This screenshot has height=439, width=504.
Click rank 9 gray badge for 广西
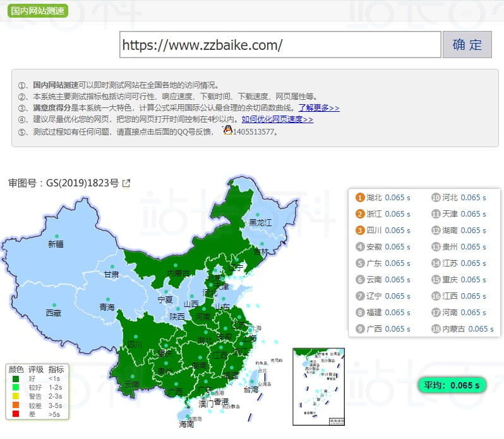tap(359, 328)
